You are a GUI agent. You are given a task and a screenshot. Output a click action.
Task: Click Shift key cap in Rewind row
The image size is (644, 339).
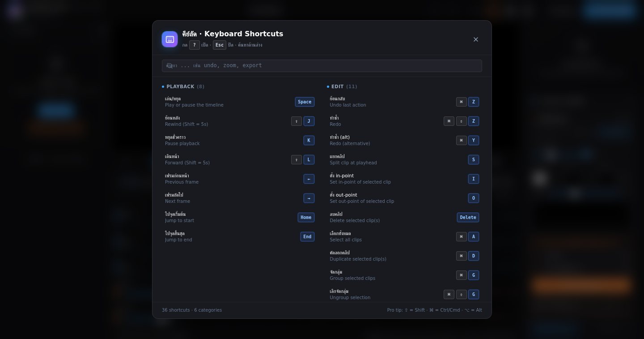(x=297, y=121)
